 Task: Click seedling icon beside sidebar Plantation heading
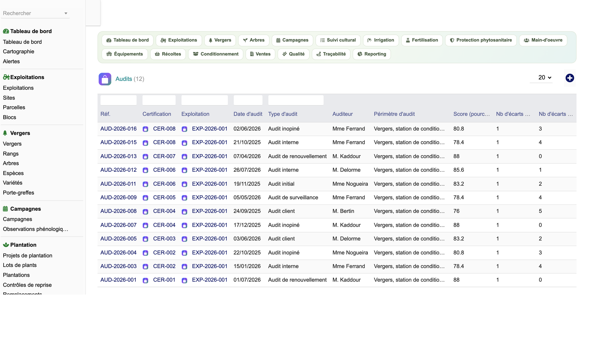6,245
